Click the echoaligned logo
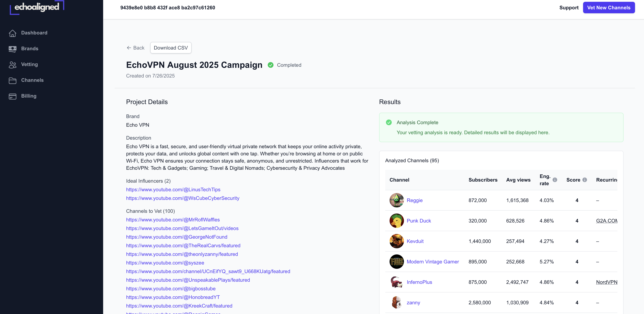644x314 pixels. (37, 7)
